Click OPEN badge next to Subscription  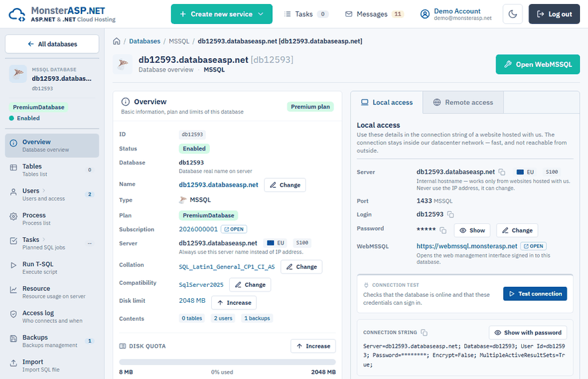(x=234, y=229)
